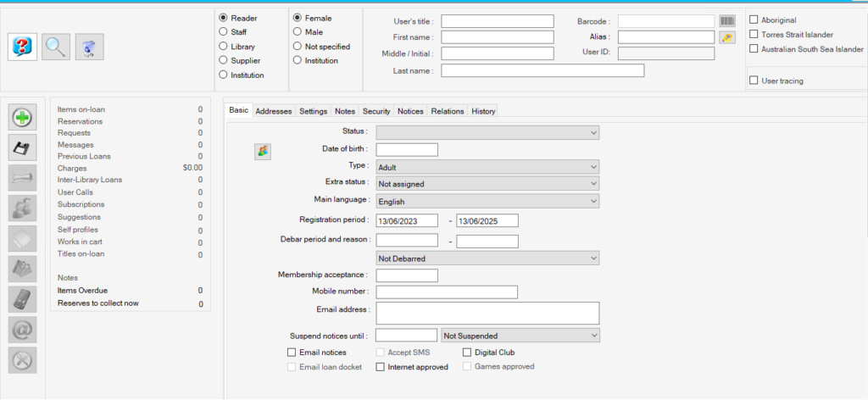Select the Supplier radio button
The height and width of the screenshot is (400, 868).
[x=223, y=60]
